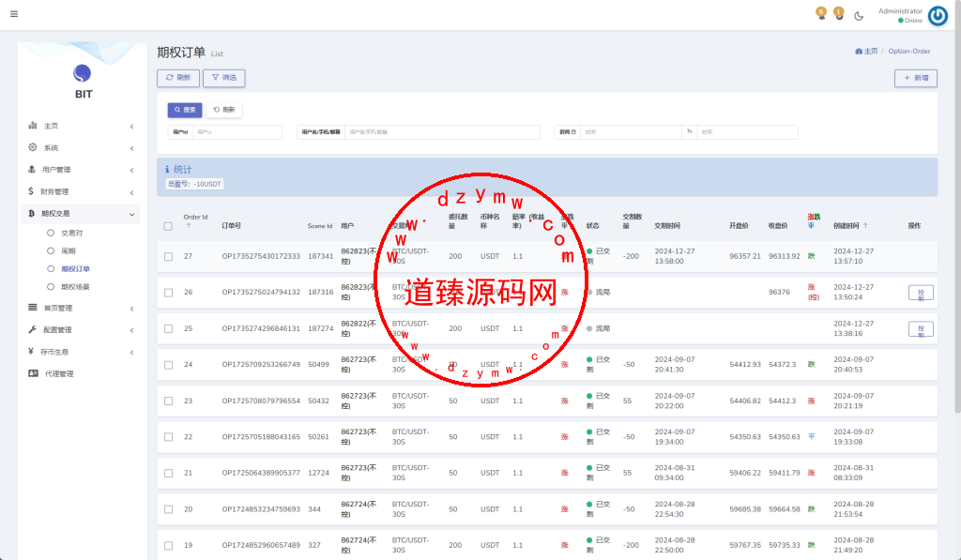Open the Administrator power avatar icon
Viewport: 961px width, 560px height.
click(x=938, y=15)
